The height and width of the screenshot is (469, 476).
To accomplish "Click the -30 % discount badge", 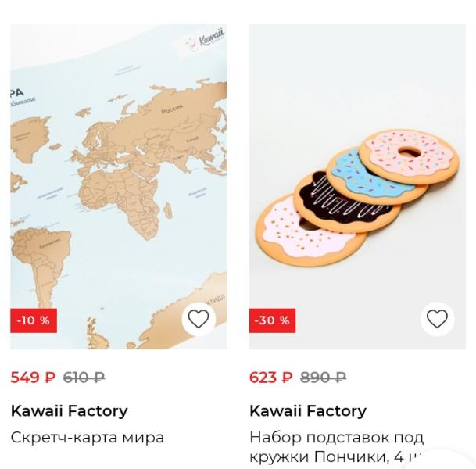I will click(272, 320).
